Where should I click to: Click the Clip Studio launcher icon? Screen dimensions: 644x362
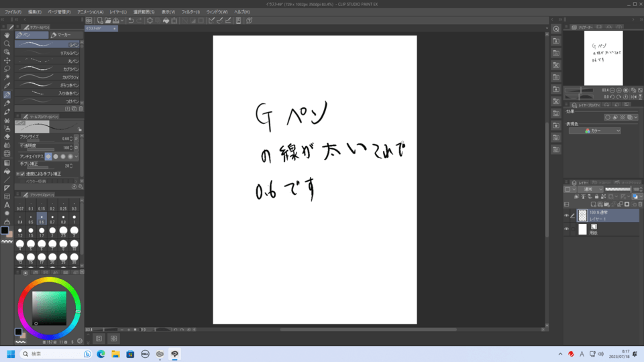(x=89, y=20)
